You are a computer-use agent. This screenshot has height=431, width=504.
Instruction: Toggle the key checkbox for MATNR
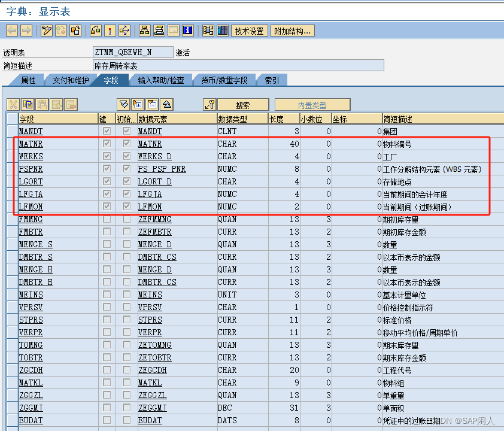107,143
